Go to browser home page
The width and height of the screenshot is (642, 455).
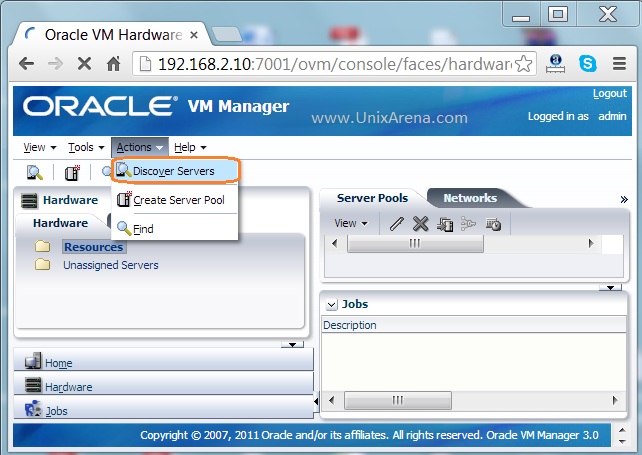[x=113, y=64]
